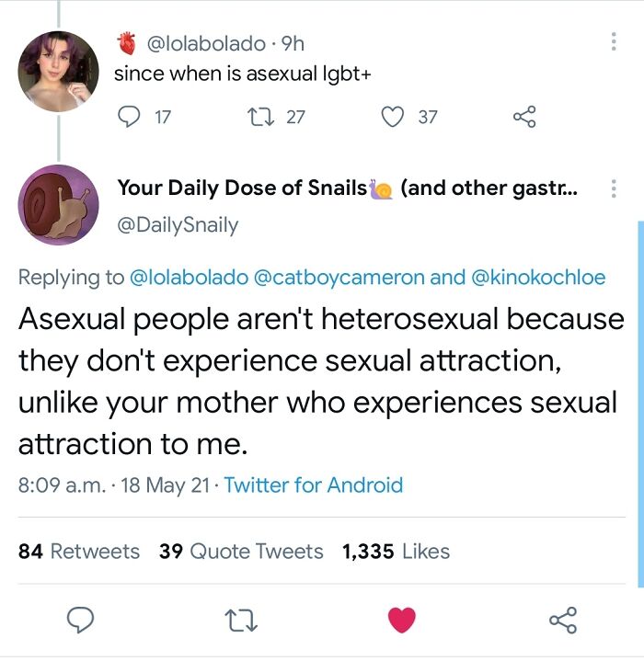The image size is (644, 661).
Task: View the 39 Quote Tweets list
Action: tap(241, 552)
